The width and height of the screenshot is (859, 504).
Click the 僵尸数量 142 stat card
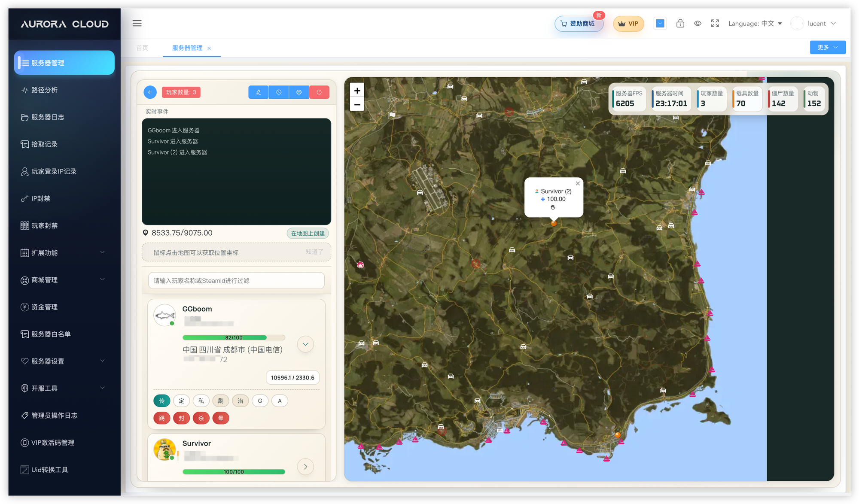(x=783, y=99)
